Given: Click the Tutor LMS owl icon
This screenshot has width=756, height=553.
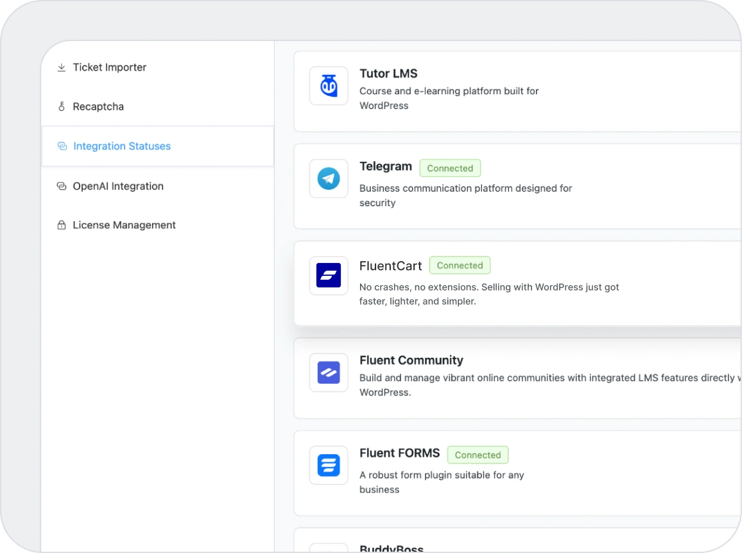Looking at the screenshot, I should click(x=329, y=86).
